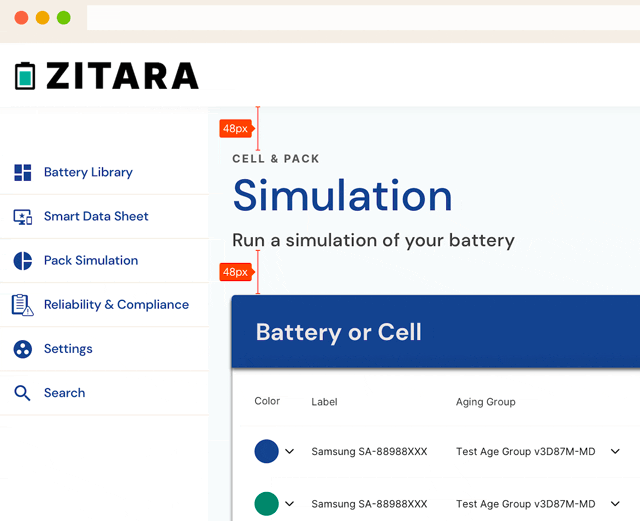Select first row Samsung SA-88988XXX label
This screenshot has width=640, height=521.
[369, 452]
